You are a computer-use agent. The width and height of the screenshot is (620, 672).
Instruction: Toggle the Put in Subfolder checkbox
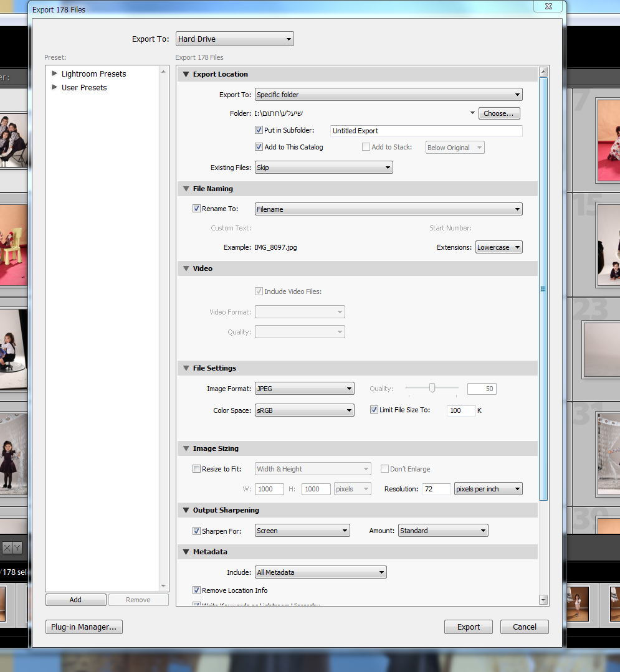259,130
